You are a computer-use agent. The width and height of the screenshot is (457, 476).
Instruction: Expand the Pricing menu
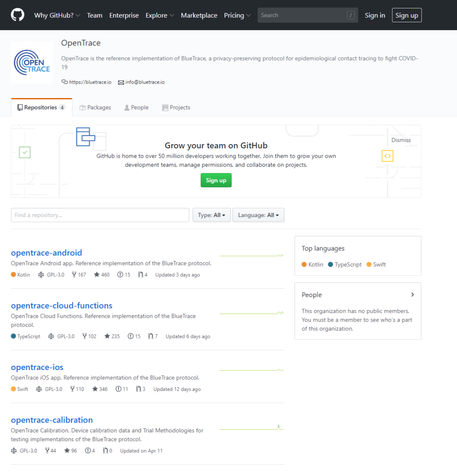click(238, 15)
